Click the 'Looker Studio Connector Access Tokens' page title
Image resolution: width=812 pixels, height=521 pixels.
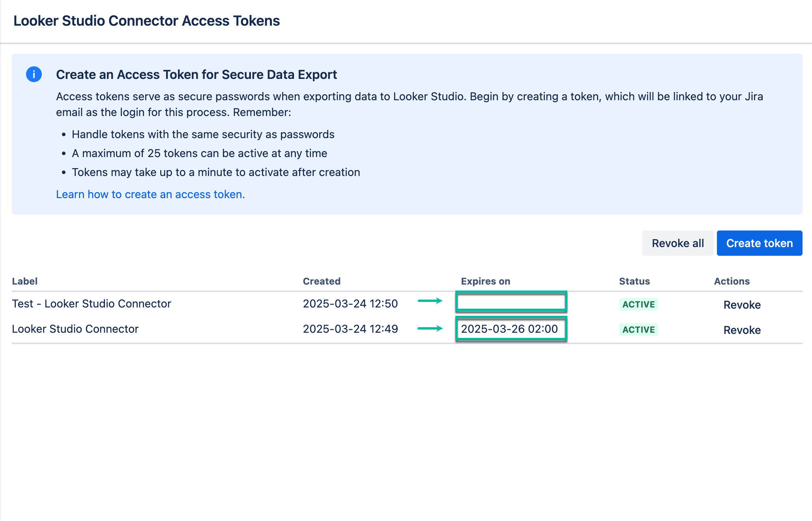coord(147,21)
